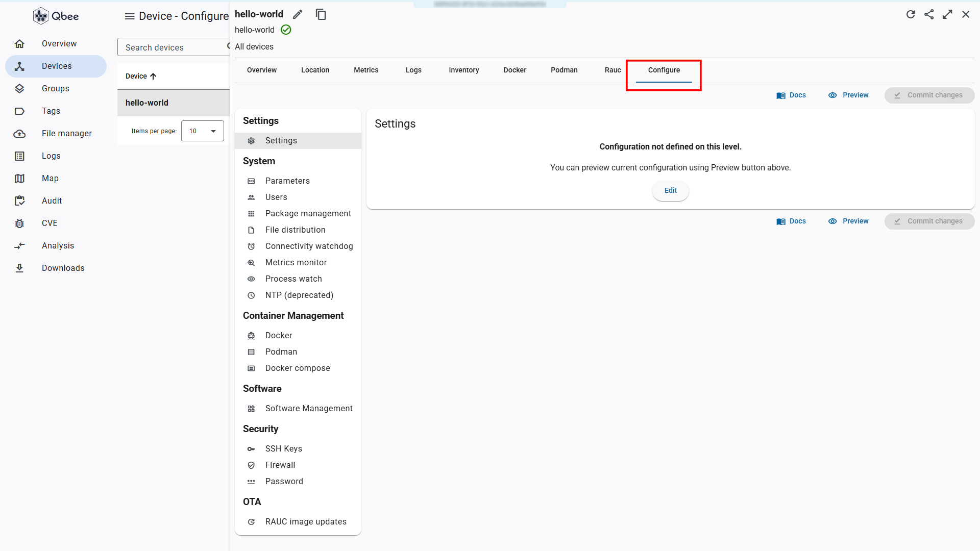
Task: Open Docker compose configuration
Action: 298,368
